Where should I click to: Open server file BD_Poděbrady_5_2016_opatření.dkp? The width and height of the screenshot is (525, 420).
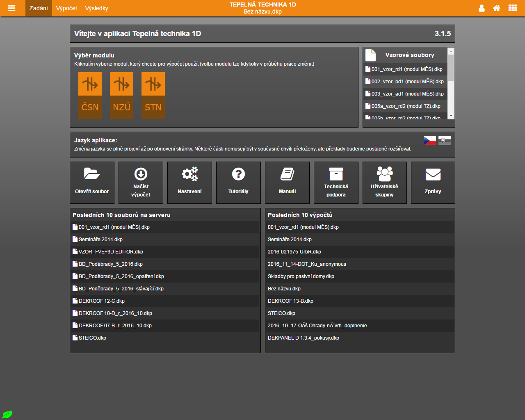pos(165,276)
